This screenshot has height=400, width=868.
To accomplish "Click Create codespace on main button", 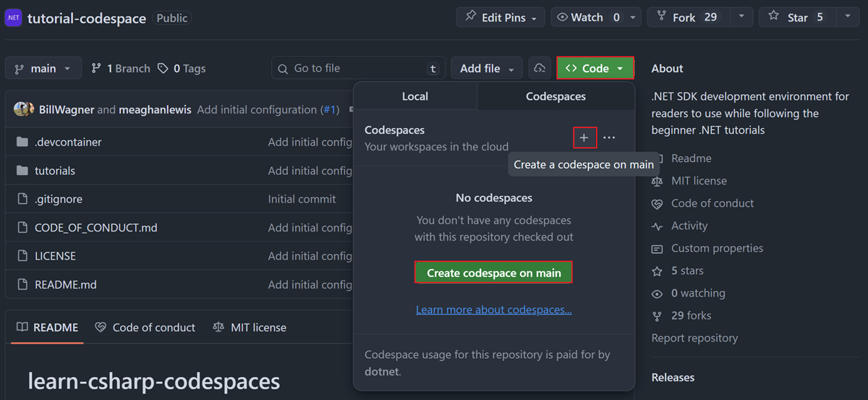I will [x=493, y=273].
